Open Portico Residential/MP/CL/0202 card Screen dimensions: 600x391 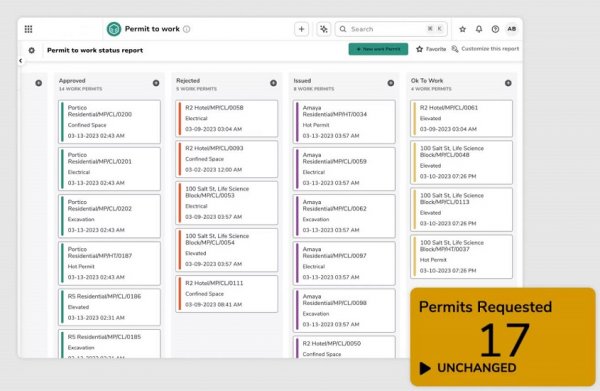tap(109, 216)
